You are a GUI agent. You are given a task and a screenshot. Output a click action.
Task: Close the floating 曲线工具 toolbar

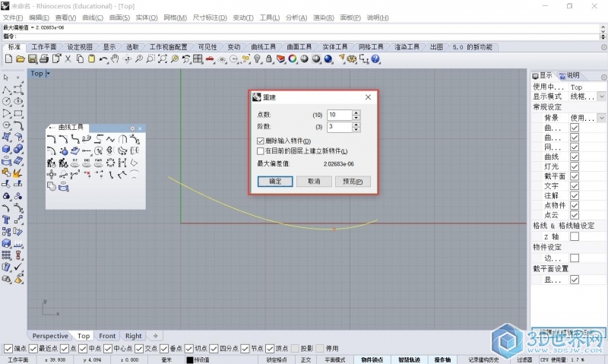click(141, 128)
